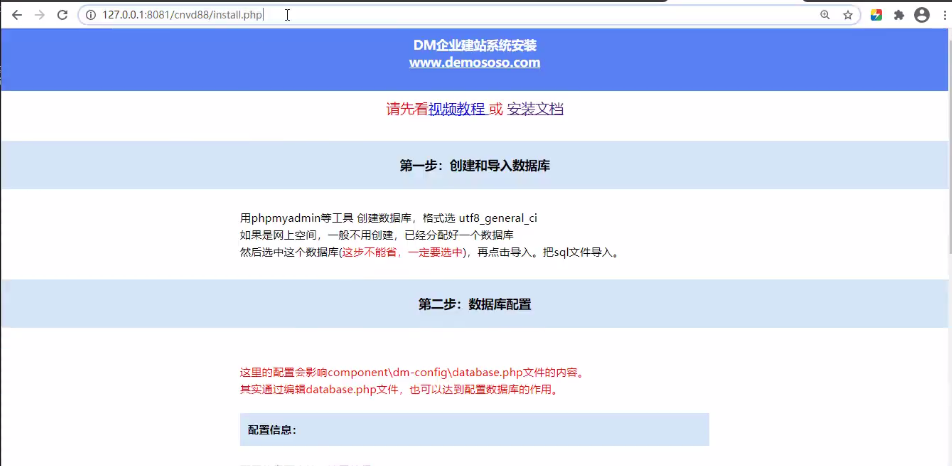Viewport: 952px width, 466px height.
Task: Reload the install.php page
Action: [x=62, y=15]
